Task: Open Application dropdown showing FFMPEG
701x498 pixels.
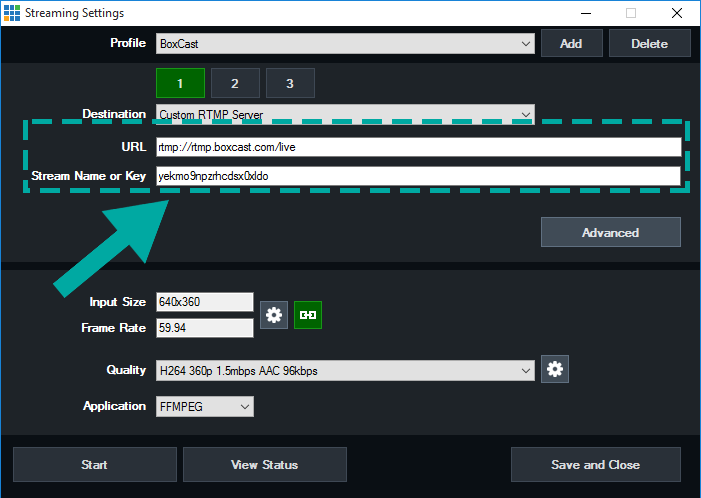Action: (x=204, y=407)
